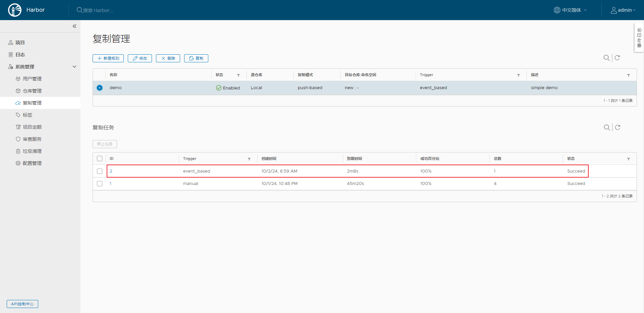
Task: Filter rules by Trigger column icon
Action: point(519,75)
